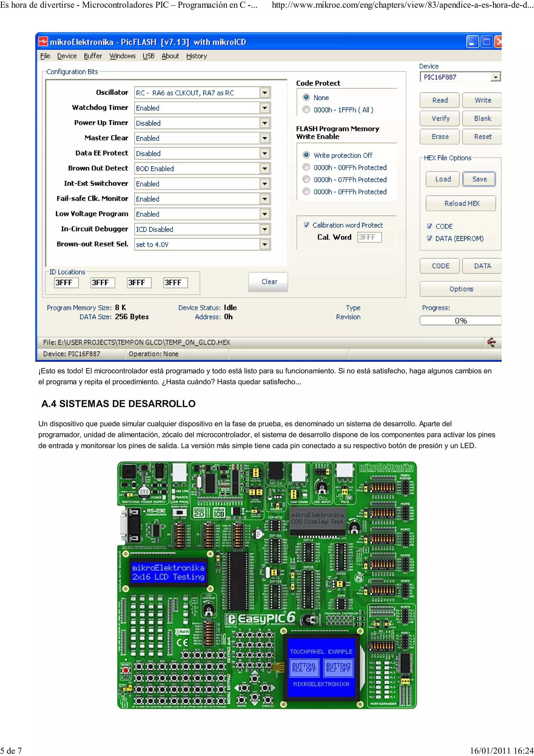534x756 pixels.
Task: Click the Verify button
Action: 440,118
